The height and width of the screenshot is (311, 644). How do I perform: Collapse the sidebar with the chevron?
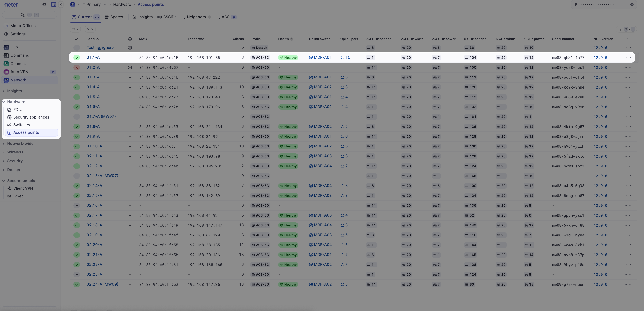[x=61, y=5]
